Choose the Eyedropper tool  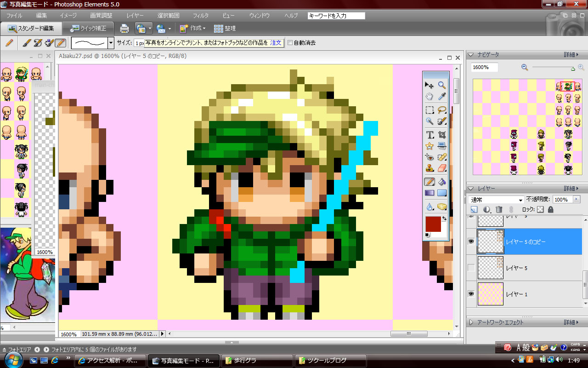tap(442, 97)
